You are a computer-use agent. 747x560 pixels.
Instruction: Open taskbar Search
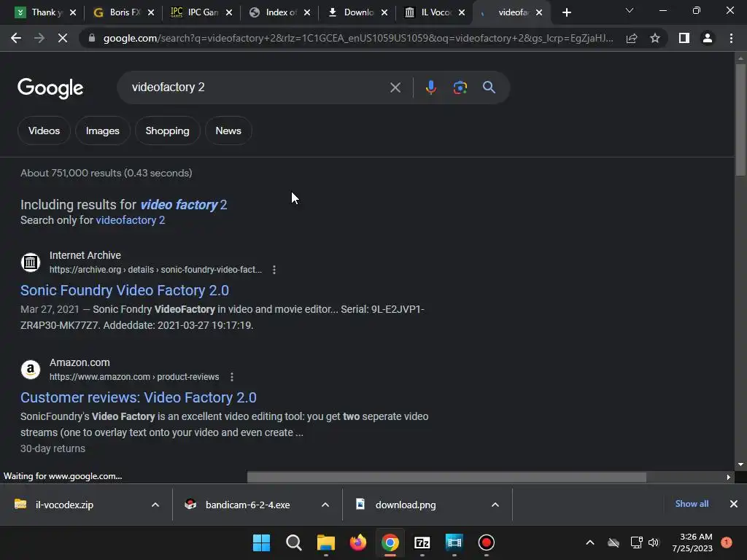(293, 542)
